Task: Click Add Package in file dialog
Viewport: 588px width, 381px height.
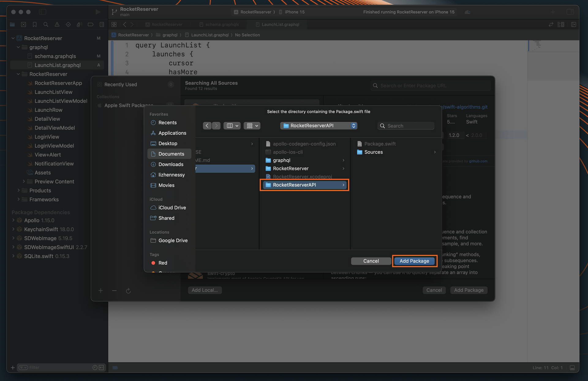Action: tap(414, 261)
